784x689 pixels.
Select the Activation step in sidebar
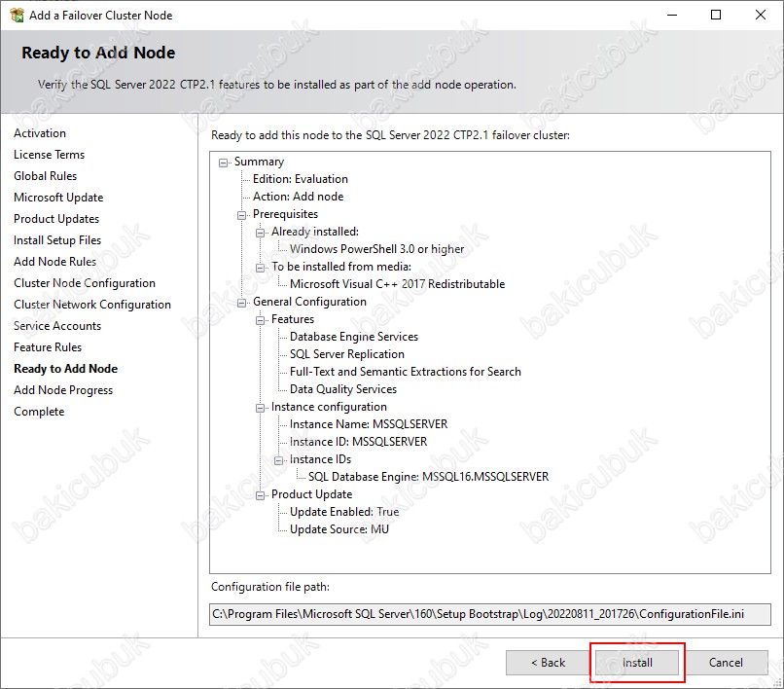coord(40,133)
